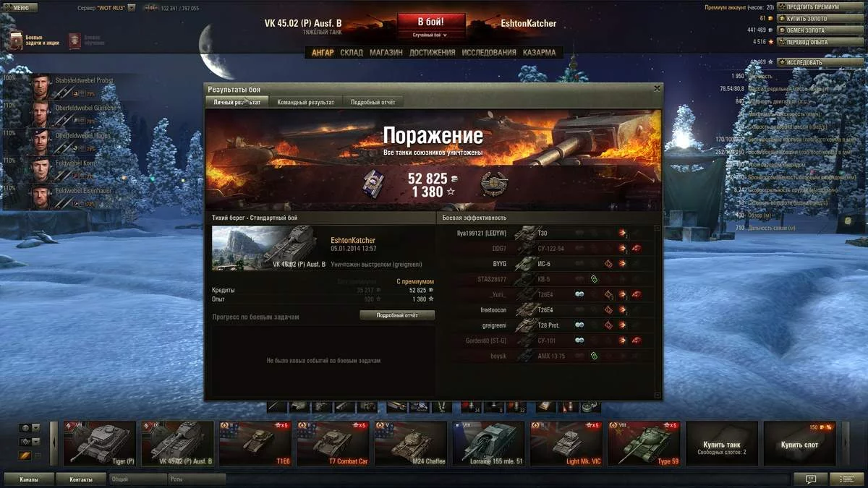Switch to Подробный отчёт tab

click(x=373, y=102)
